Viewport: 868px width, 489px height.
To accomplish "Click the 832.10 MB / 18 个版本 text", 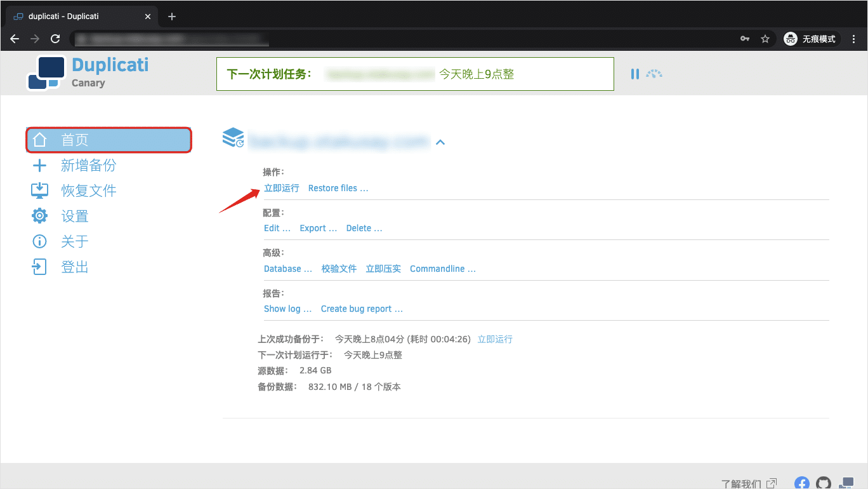I will click(x=354, y=387).
